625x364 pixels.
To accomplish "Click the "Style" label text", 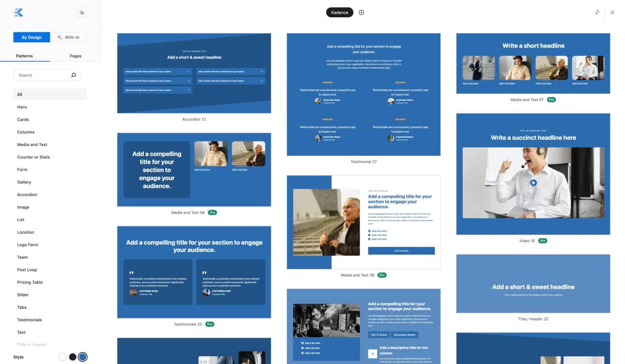I will (18, 357).
